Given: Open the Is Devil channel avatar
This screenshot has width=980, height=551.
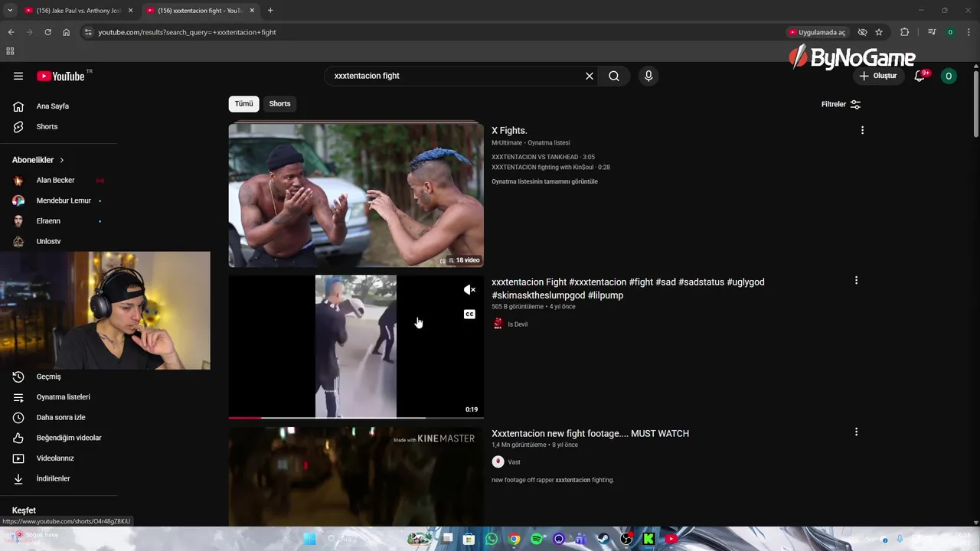Looking at the screenshot, I should tap(498, 324).
